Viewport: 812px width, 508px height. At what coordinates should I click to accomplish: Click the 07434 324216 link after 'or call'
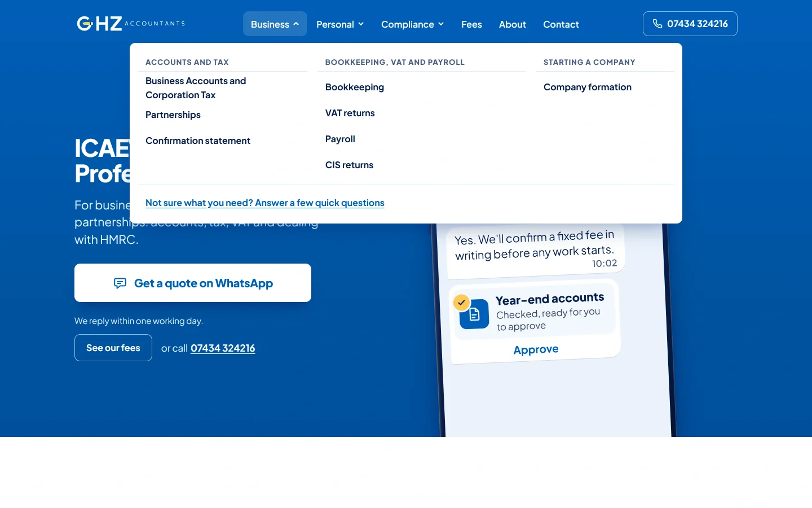[223, 348]
